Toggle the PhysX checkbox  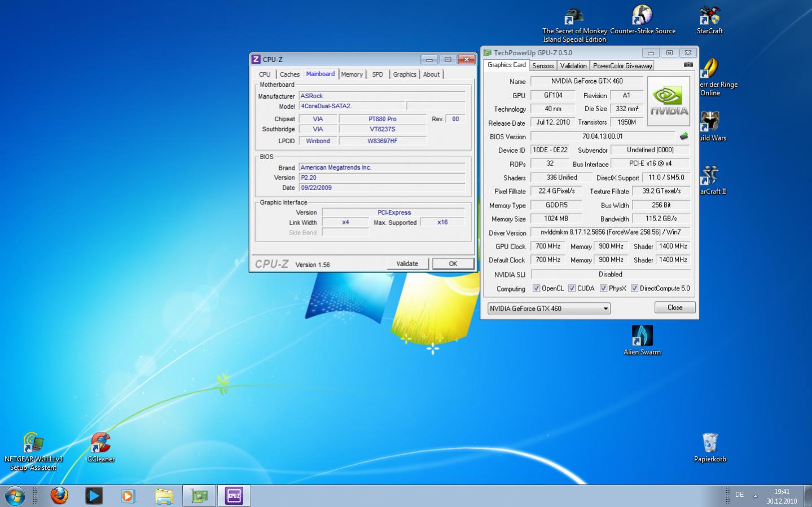click(x=603, y=288)
